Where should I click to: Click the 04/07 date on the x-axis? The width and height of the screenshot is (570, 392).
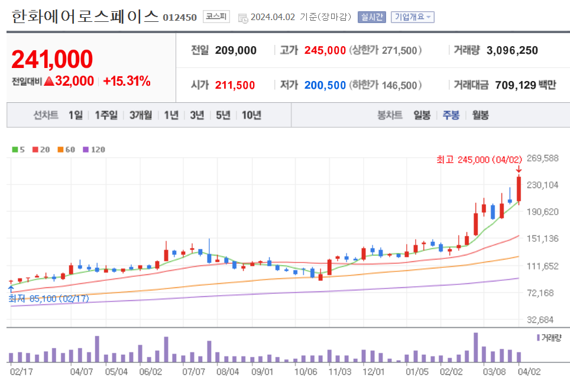[82, 372]
